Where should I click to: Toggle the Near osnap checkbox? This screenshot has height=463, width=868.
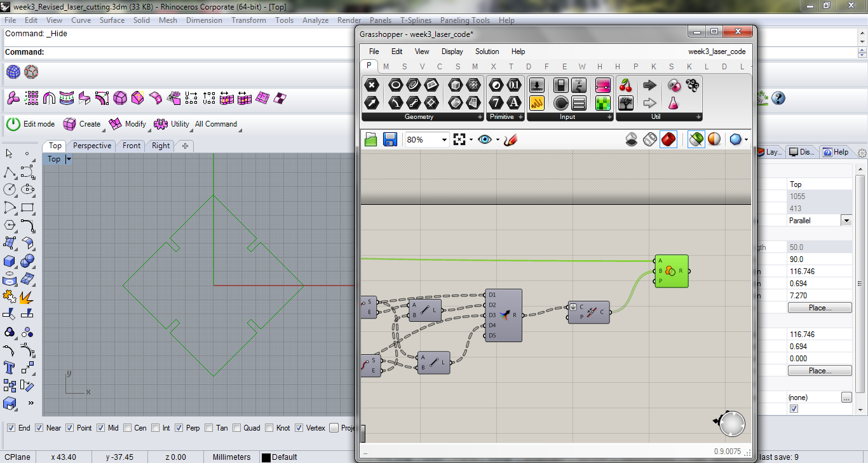click(x=39, y=428)
